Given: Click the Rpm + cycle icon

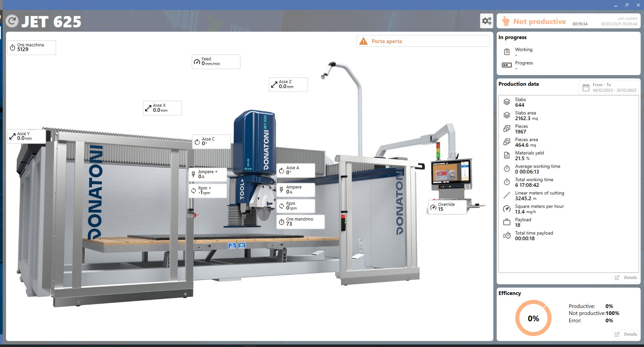Looking at the screenshot, I should (x=193, y=191).
